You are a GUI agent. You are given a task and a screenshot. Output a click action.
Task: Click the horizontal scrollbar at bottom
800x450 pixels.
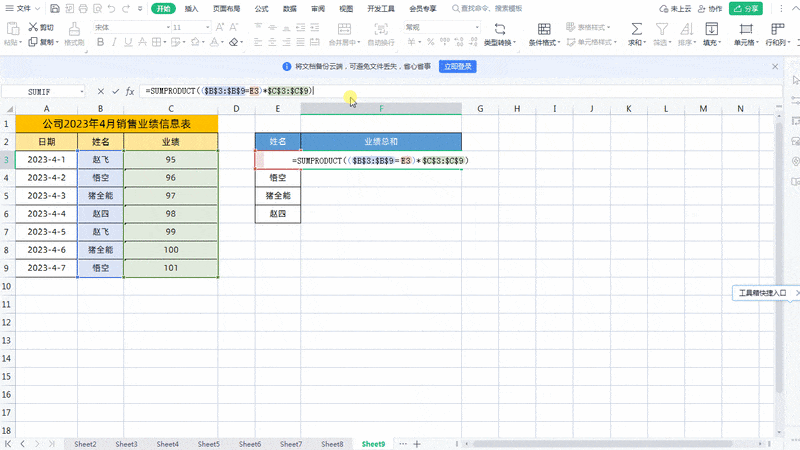[600, 443]
